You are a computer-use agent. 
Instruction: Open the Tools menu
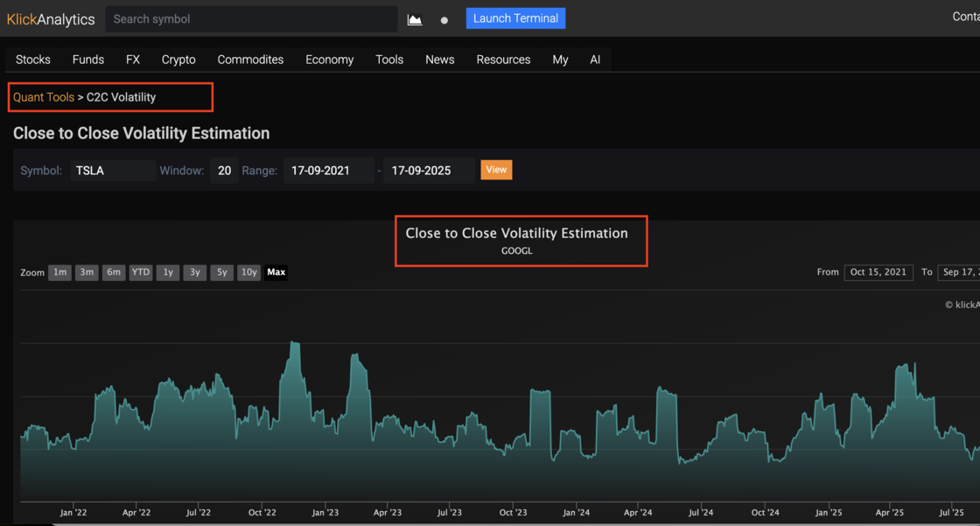[389, 60]
